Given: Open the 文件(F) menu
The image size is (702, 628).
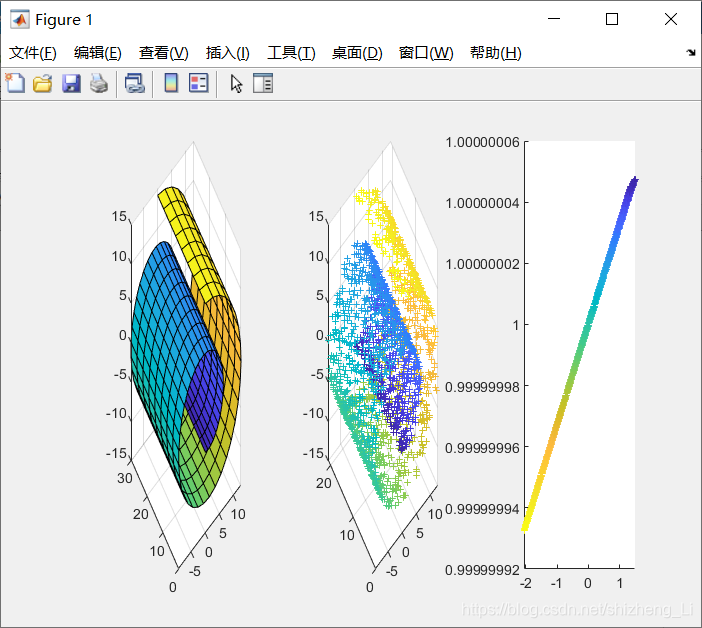Looking at the screenshot, I should tap(33, 53).
